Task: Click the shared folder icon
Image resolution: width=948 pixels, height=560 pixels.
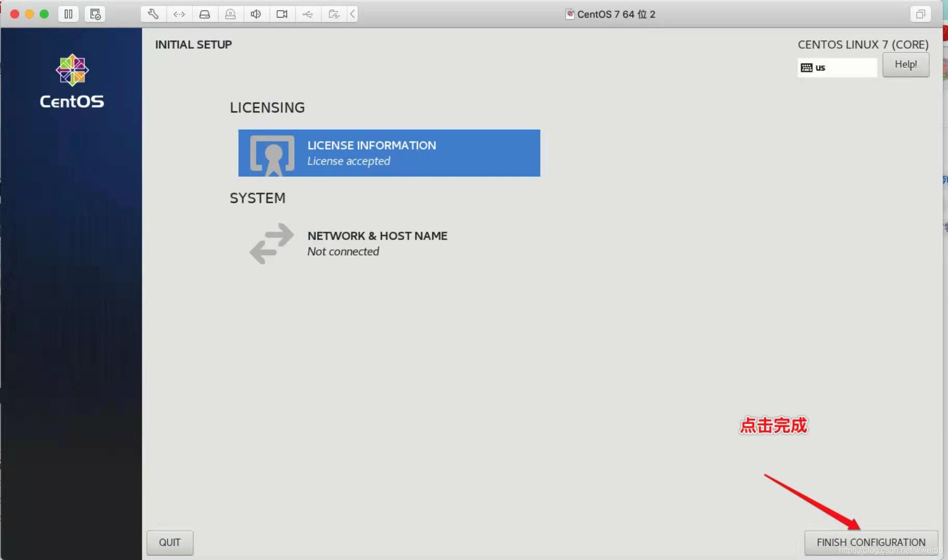Action: (x=334, y=14)
